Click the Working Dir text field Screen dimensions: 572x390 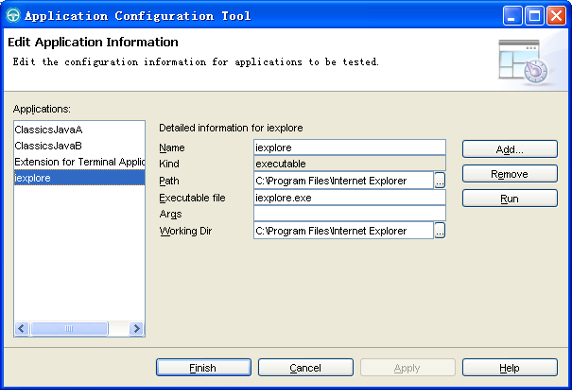pos(343,231)
